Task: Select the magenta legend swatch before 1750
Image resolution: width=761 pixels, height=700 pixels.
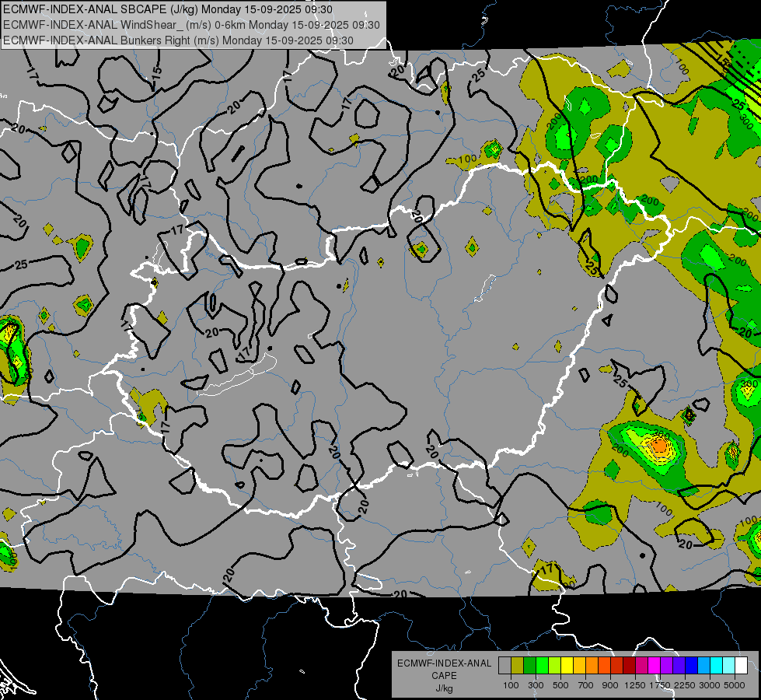Action: 655,665
